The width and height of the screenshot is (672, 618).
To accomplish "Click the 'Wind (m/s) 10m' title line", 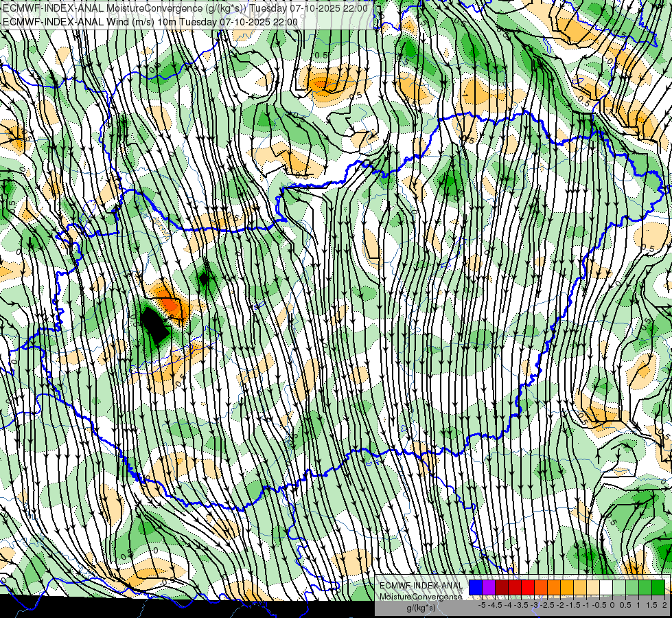I will [x=150, y=22].
